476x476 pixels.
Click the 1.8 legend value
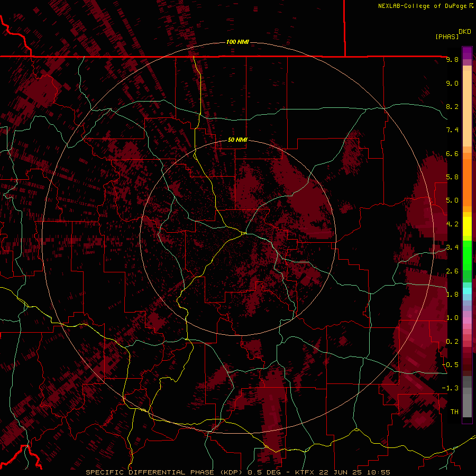point(452,295)
